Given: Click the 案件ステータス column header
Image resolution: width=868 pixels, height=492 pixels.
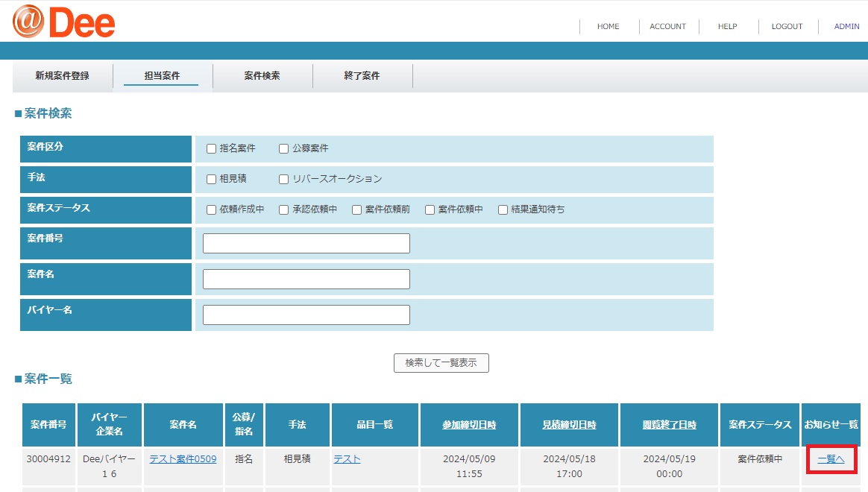Looking at the screenshot, I should (x=760, y=424).
